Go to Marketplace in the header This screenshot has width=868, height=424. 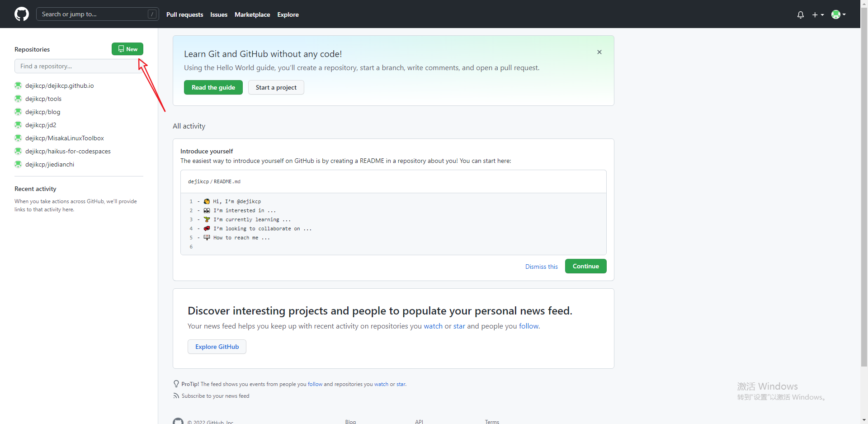point(252,14)
